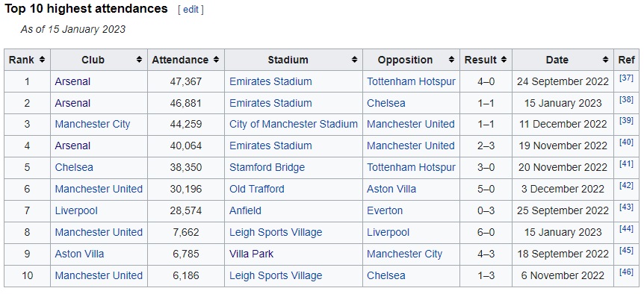Open the Villa Park link
This screenshot has width=644, height=294.
251,254
